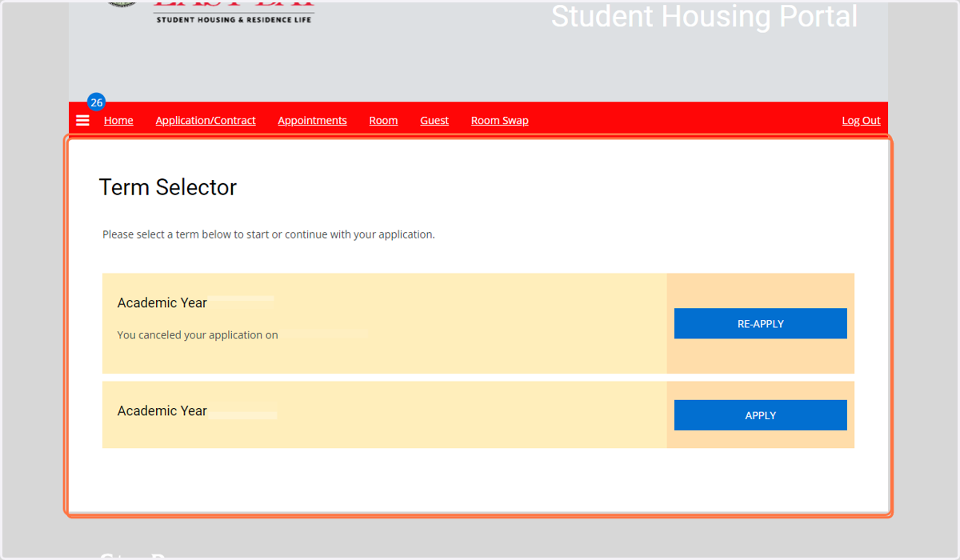960x560 pixels.
Task: Open the Appointments menu item
Action: [312, 121]
